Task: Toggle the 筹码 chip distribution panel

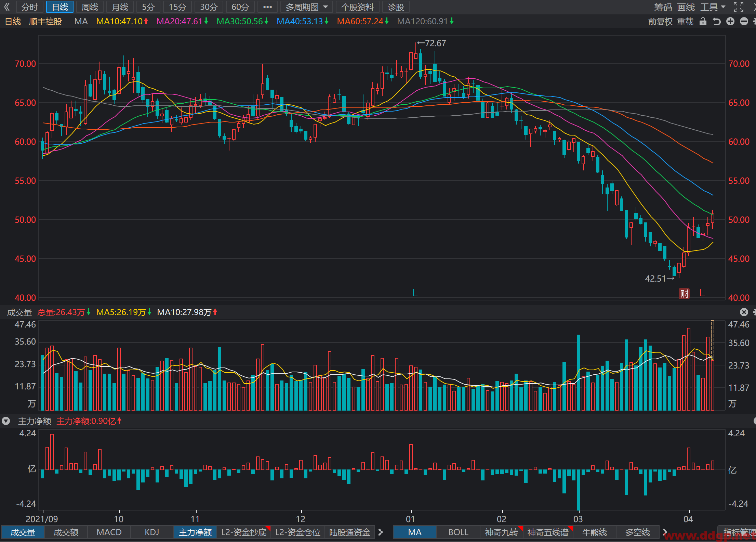Action: point(663,7)
